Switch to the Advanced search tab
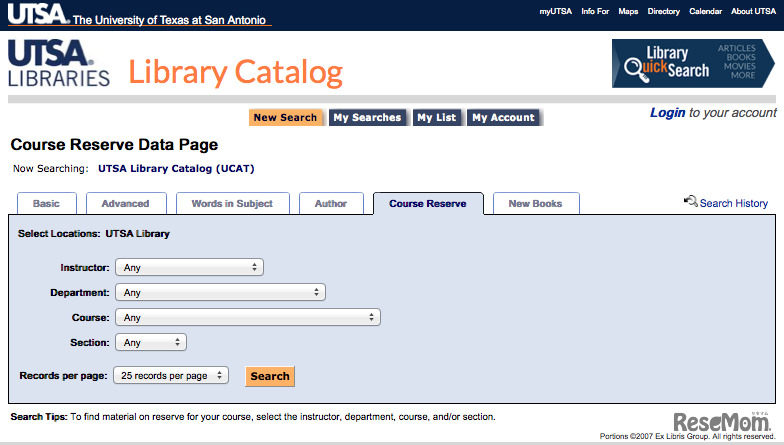Viewport: 784px width, 445px height. [125, 203]
